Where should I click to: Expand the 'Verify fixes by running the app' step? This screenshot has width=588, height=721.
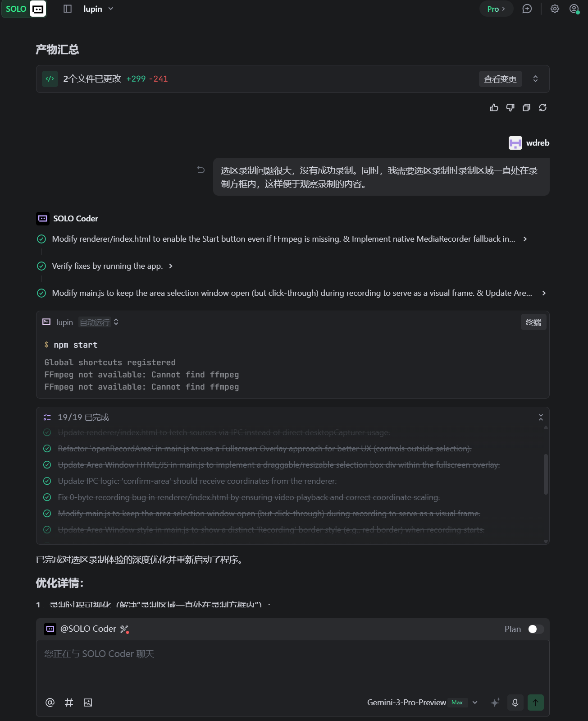171,266
